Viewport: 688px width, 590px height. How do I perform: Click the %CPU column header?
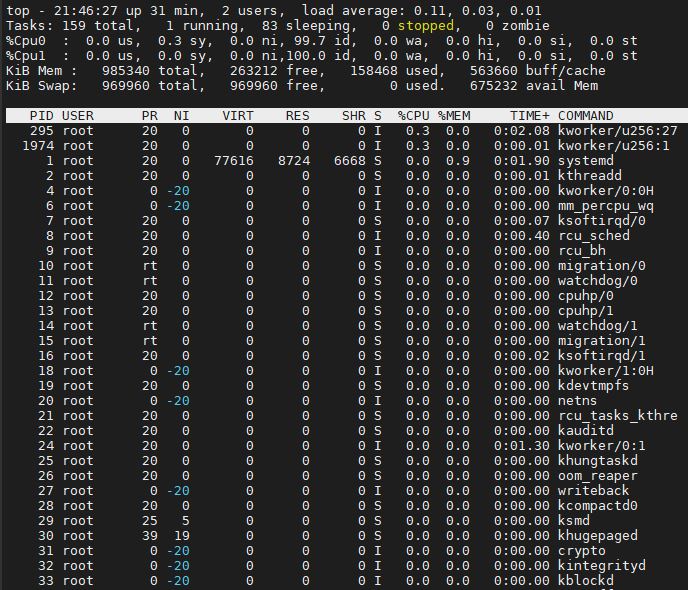click(x=413, y=116)
